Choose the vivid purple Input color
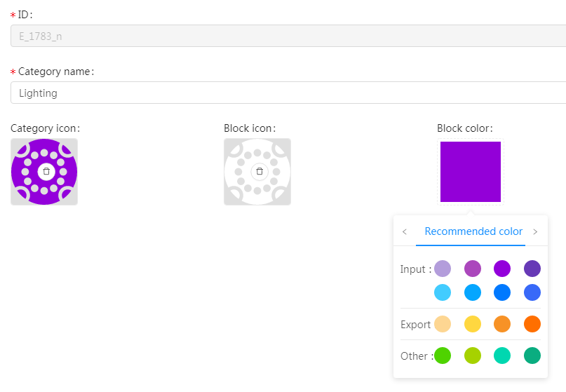This screenshot has height=392, width=566. [x=502, y=269]
